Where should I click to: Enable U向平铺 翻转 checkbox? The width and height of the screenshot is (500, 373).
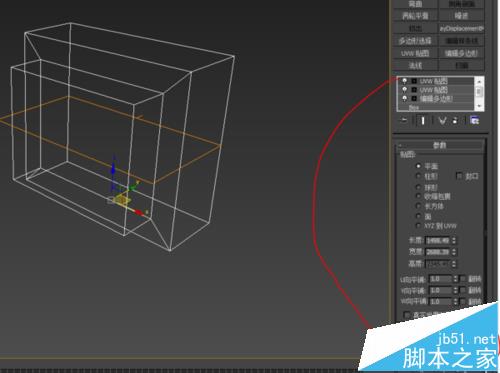click(463, 279)
